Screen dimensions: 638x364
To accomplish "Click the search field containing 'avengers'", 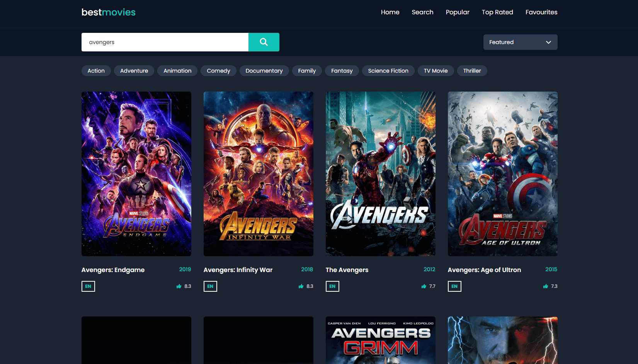I will 165,42.
